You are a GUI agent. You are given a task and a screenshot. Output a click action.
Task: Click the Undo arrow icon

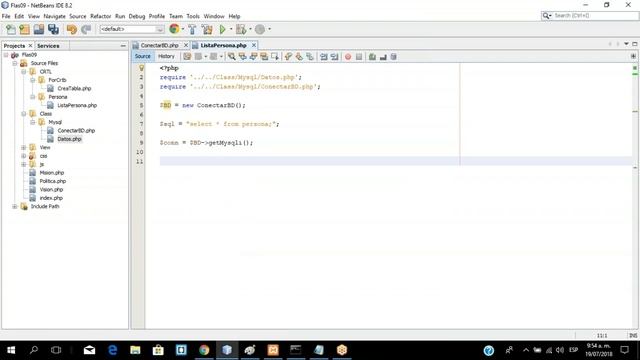coord(72,29)
